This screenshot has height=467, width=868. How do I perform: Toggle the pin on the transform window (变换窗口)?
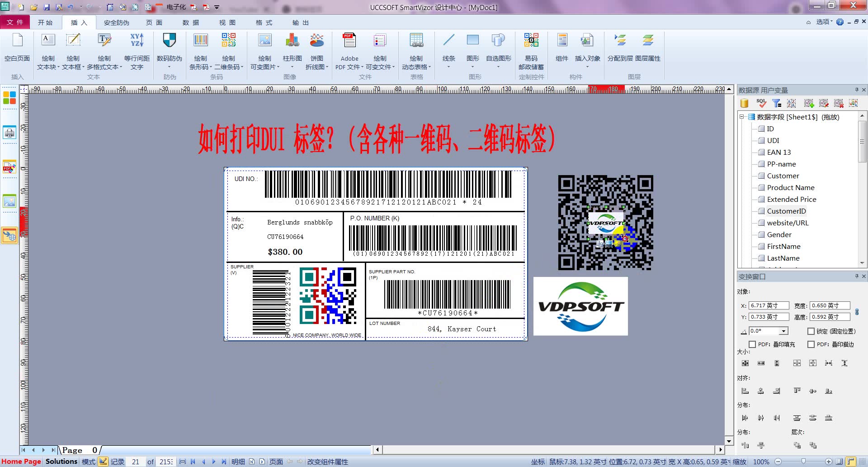pos(857,276)
